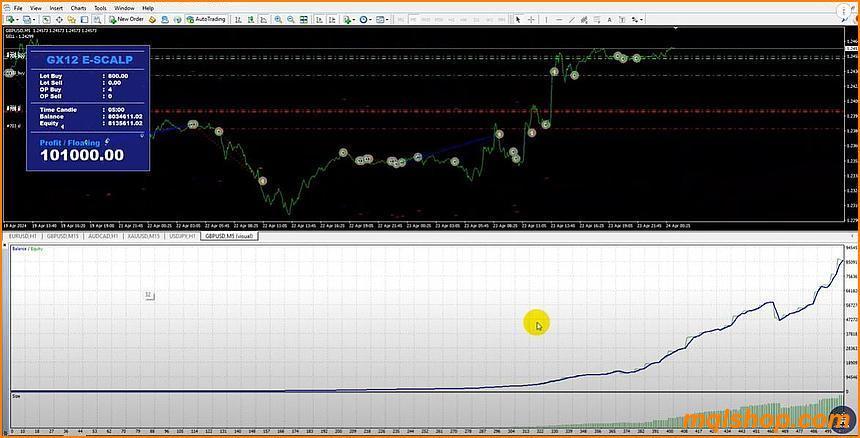The height and width of the screenshot is (438, 860).
Task: Toggle chart Auto Scroll
Action: coord(319,19)
